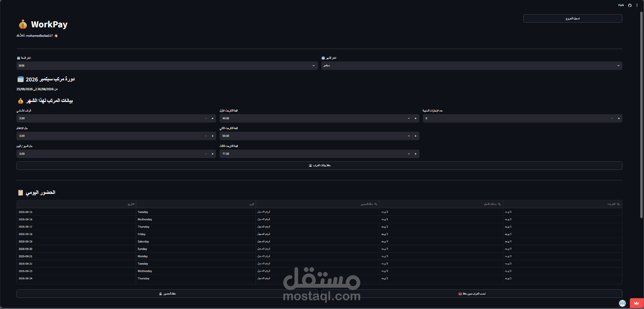Open the GitHub repository icon
This screenshot has width=644, height=309.
[630, 5]
